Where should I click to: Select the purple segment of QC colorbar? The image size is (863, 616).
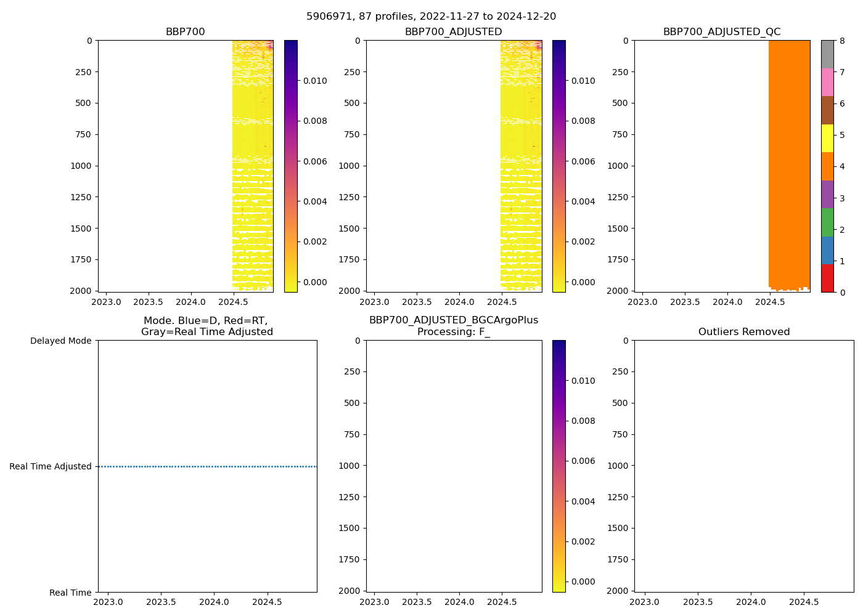[827, 194]
